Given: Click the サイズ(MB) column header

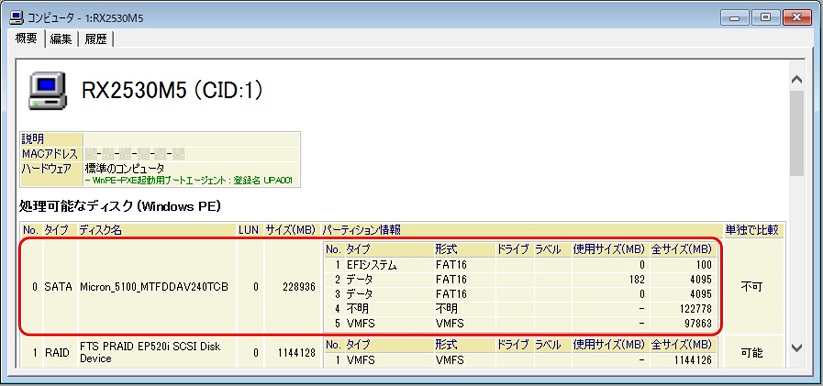Looking at the screenshot, I should click(290, 230).
